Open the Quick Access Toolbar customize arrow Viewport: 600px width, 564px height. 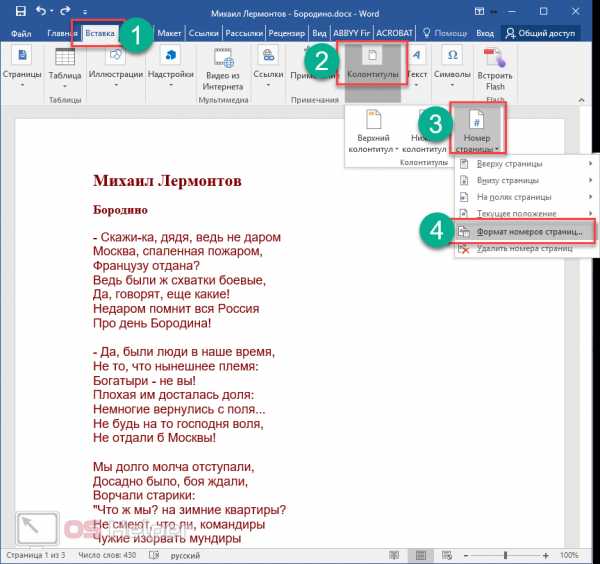click(85, 12)
